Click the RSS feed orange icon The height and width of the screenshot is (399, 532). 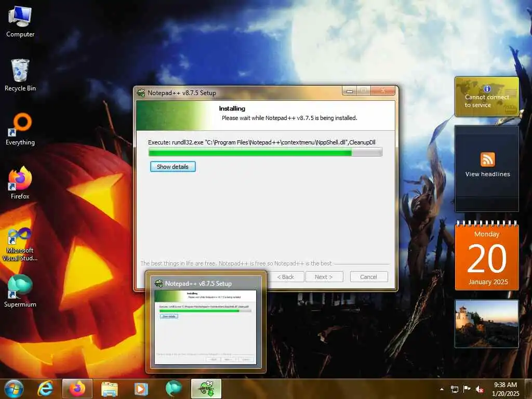click(x=487, y=159)
